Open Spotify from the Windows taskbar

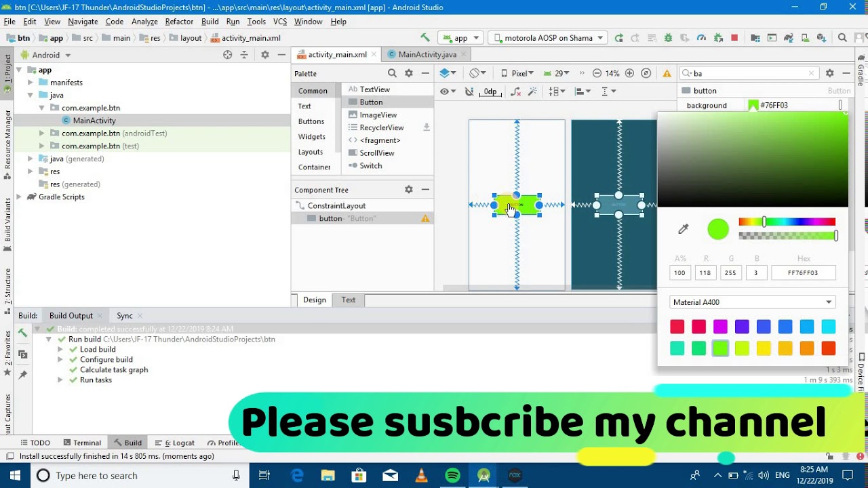coord(452,476)
